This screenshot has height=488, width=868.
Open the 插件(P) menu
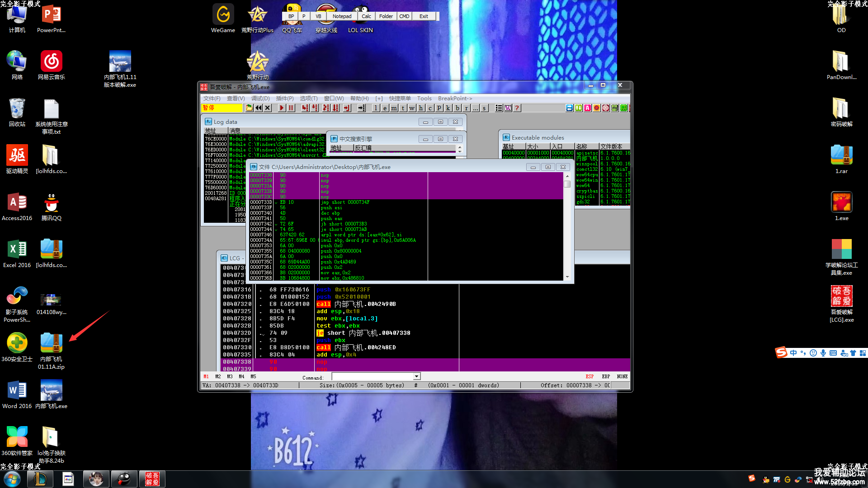[x=285, y=98]
